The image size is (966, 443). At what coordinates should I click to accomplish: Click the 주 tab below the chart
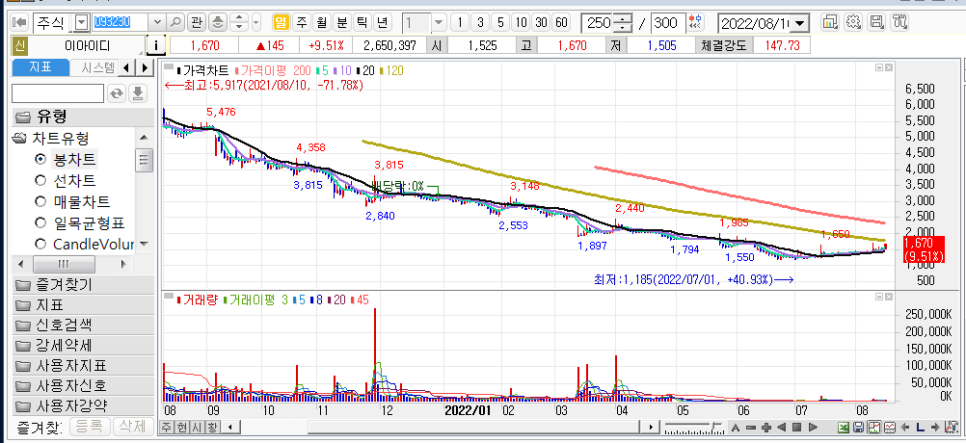pyautogui.click(x=166, y=427)
